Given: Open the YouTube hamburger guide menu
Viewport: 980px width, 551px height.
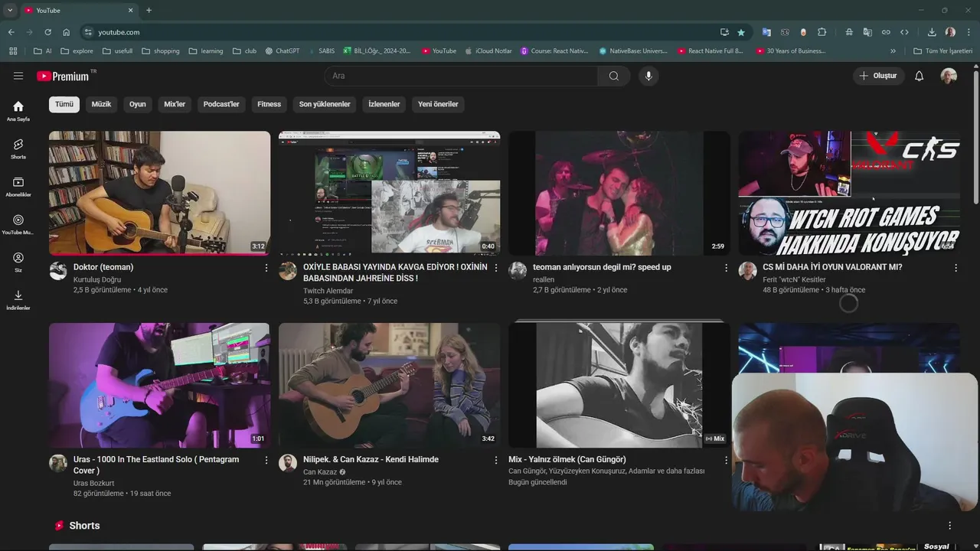Looking at the screenshot, I should [x=18, y=76].
